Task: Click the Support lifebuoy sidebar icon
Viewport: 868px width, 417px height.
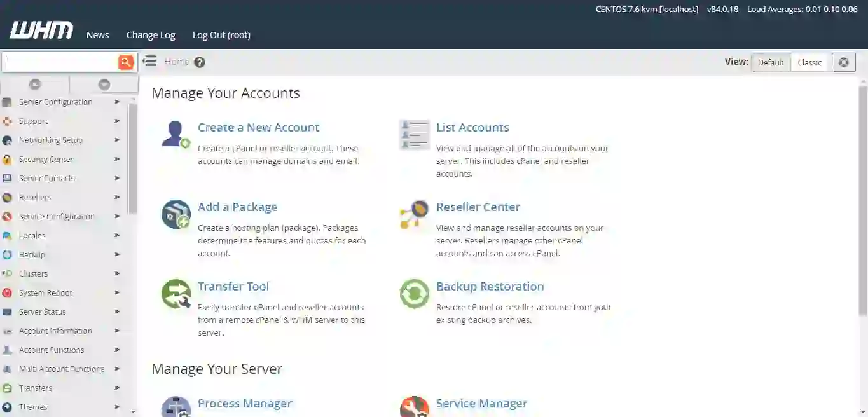Action: [x=7, y=121]
